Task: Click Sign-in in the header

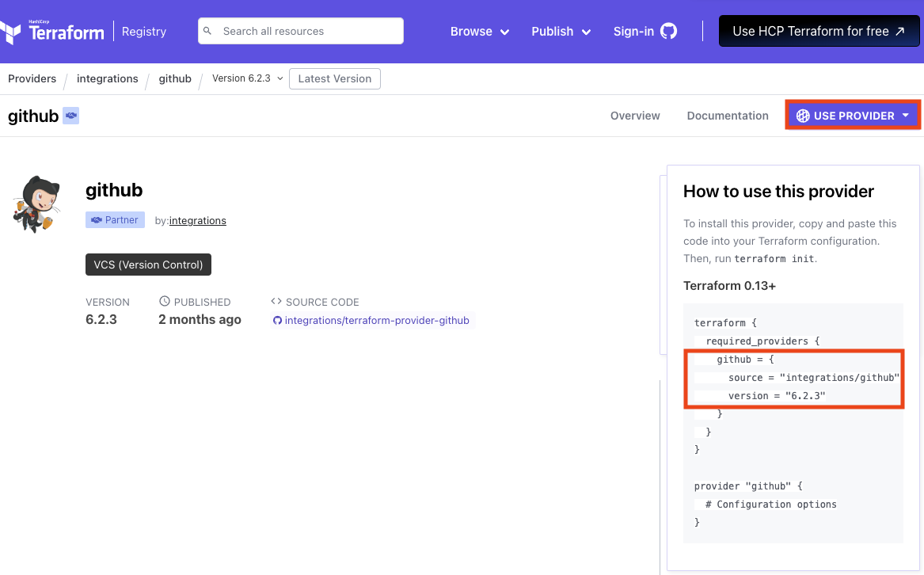Action: pyautogui.click(x=633, y=31)
